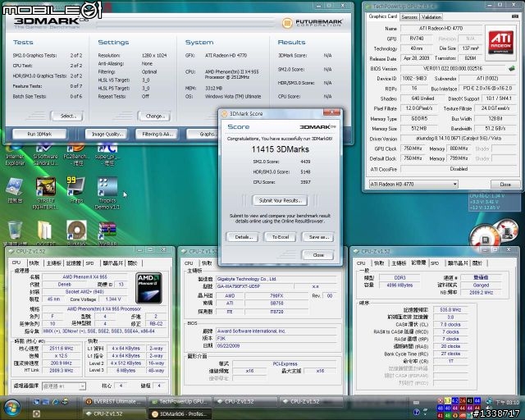Click the Futuremark Corporation logo in 3DMark06
The width and height of the screenshot is (525, 420).
click(x=313, y=23)
